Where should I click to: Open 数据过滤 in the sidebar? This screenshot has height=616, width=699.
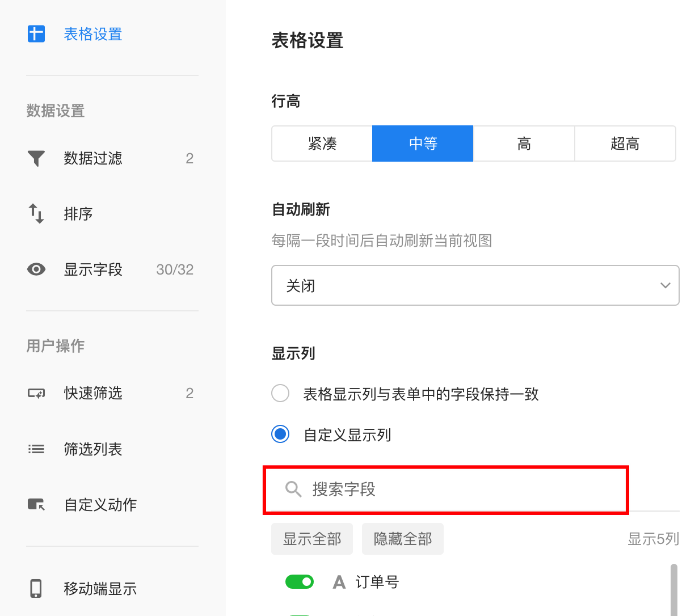coord(93,158)
